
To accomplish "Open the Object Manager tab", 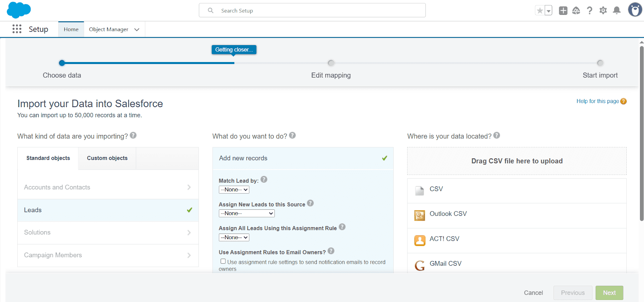I will click(109, 29).
